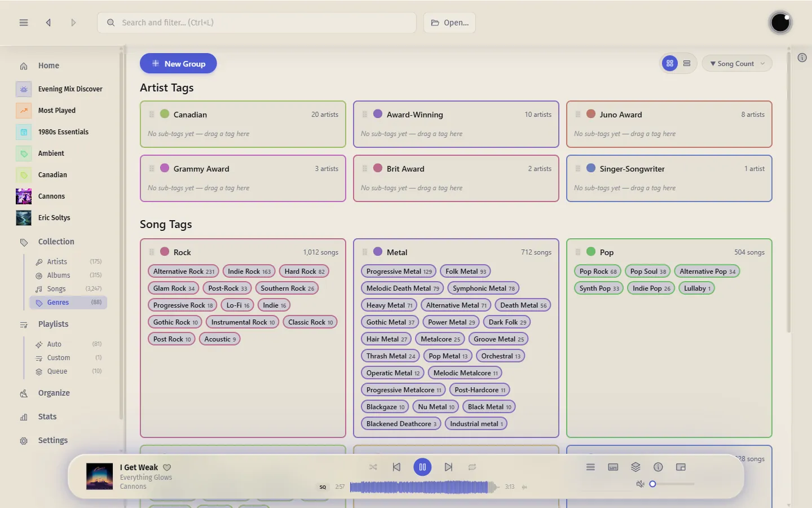Image resolution: width=812 pixels, height=508 pixels.
Task: Skip to the next track
Action: tap(448, 467)
